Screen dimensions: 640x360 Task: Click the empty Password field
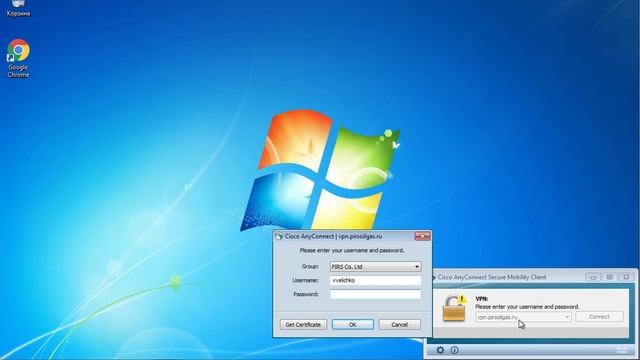[375, 294]
